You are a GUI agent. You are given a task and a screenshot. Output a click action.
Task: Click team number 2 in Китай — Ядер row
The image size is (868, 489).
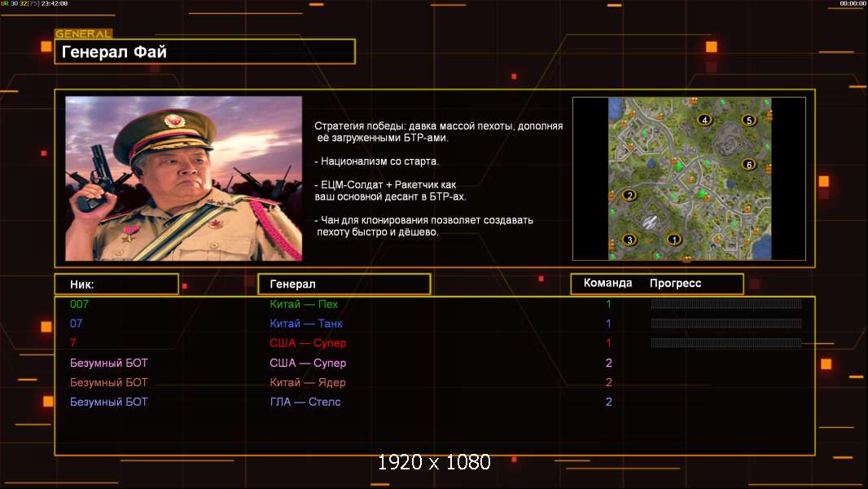tap(608, 382)
